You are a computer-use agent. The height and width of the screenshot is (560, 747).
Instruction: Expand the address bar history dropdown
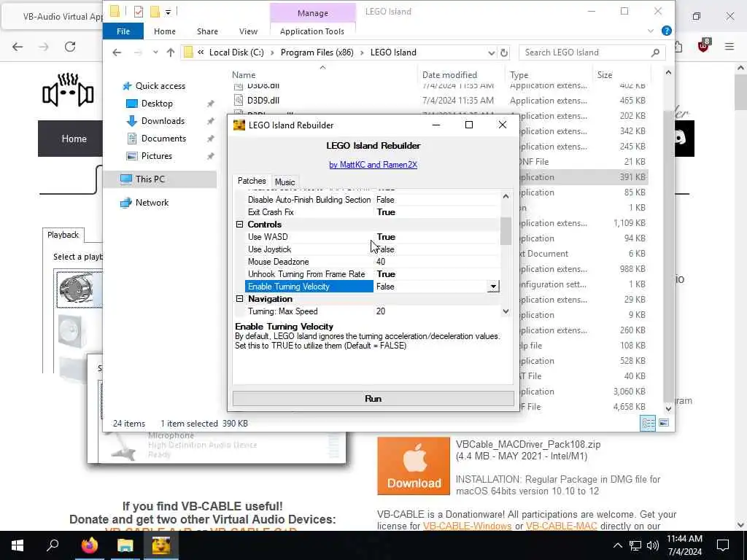tap(491, 52)
